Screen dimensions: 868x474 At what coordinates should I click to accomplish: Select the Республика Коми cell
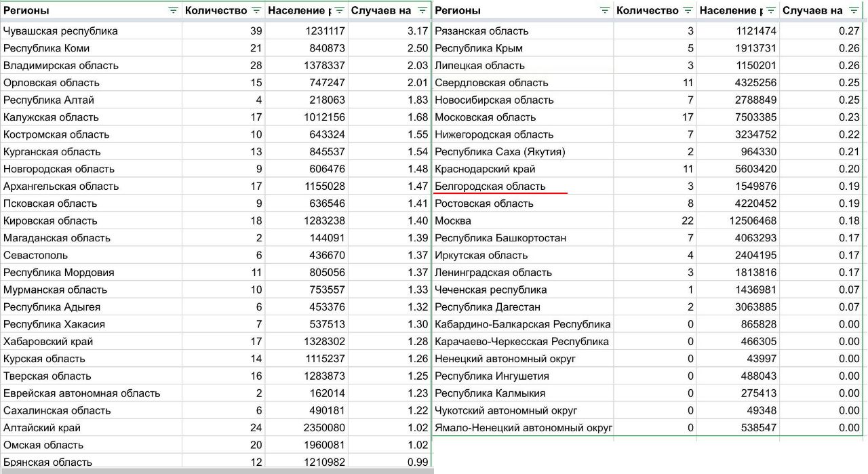[x=91, y=48]
